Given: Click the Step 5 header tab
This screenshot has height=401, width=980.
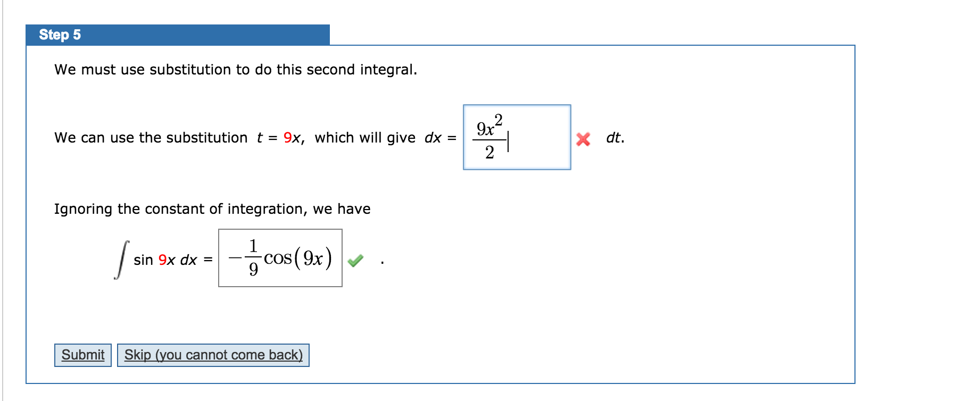Looking at the screenshot, I should (x=60, y=35).
